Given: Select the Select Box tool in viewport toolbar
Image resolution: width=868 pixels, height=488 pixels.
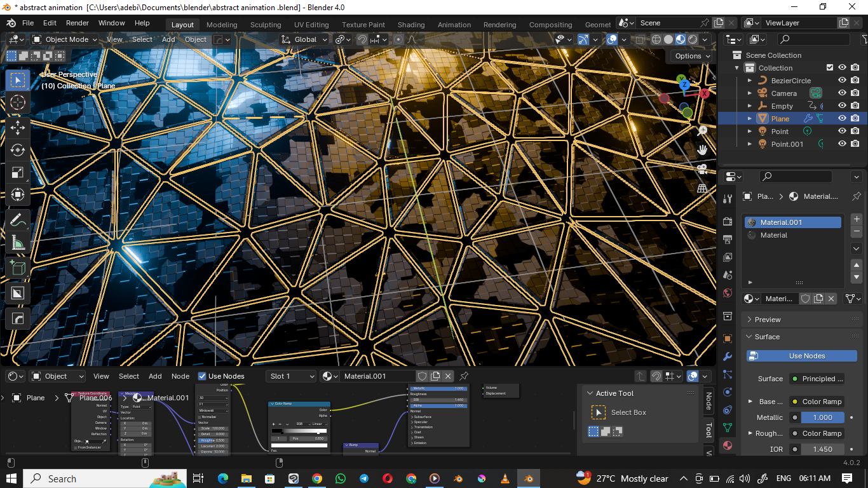Looking at the screenshot, I should pyautogui.click(x=18, y=80).
